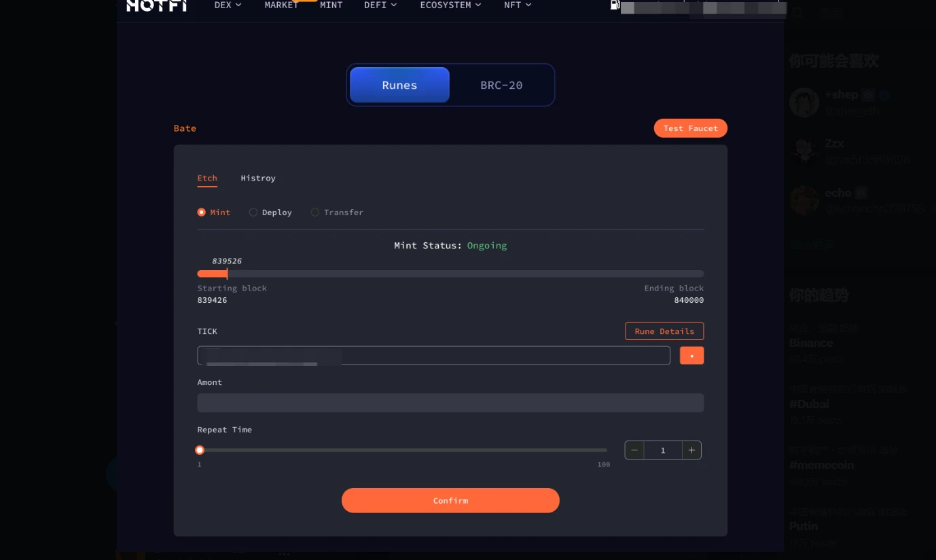Image resolution: width=936 pixels, height=560 pixels.
Task: Open Zzx's profile avatar
Action: (x=804, y=151)
